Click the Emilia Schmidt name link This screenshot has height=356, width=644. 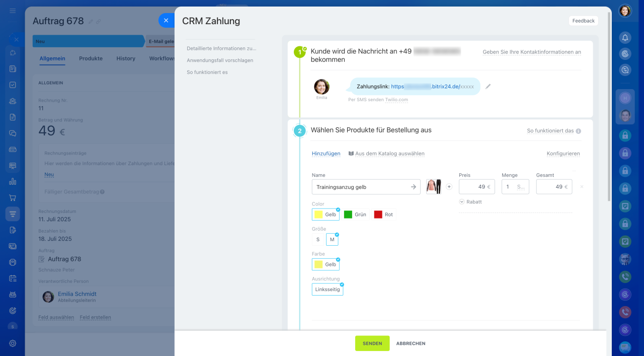click(x=77, y=294)
